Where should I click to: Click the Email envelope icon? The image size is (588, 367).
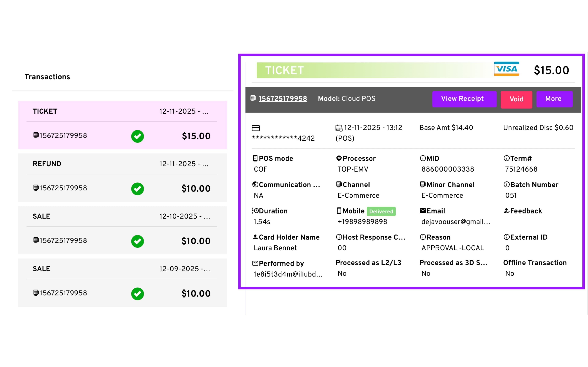423,211
